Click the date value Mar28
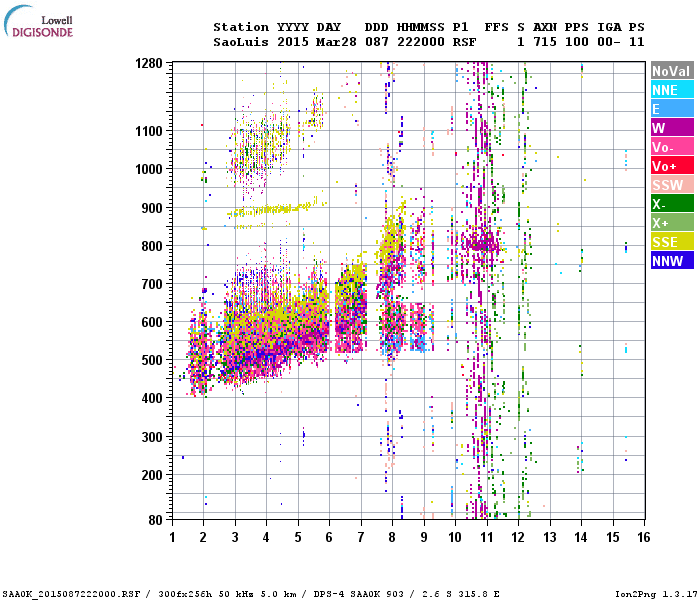This screenshot has height=600, width=700. coord(336,42)
